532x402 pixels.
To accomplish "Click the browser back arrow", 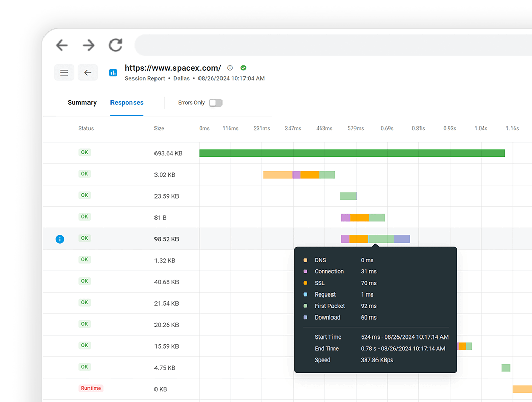I will point(62,46).
